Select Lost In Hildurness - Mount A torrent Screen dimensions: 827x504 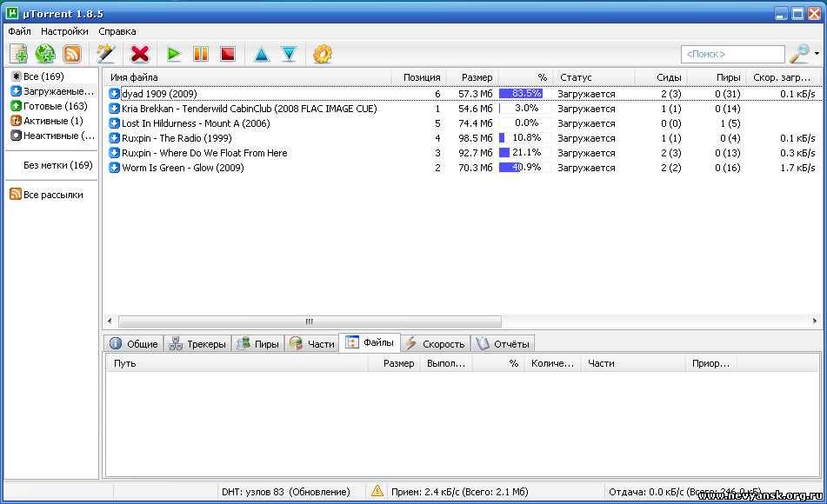coord(196,123)
